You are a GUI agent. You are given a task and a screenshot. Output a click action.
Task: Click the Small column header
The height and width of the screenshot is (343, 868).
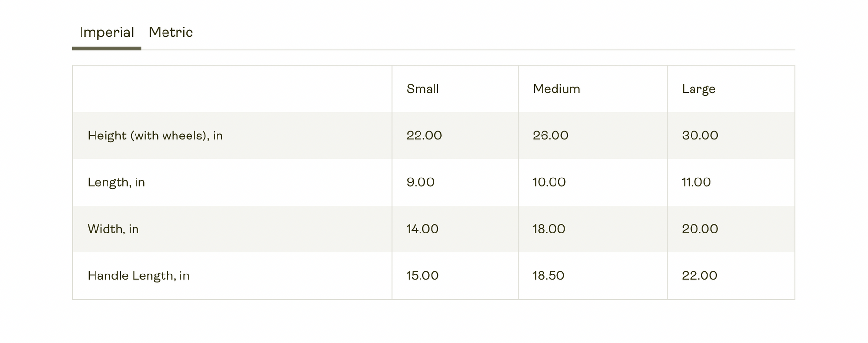pyautogui.click(x=422, y=89)
